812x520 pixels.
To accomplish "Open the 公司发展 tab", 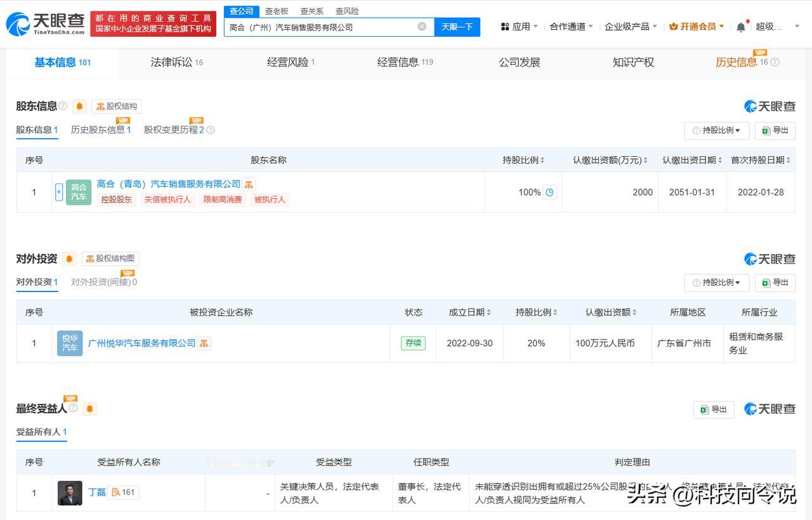I will [520, 62].
